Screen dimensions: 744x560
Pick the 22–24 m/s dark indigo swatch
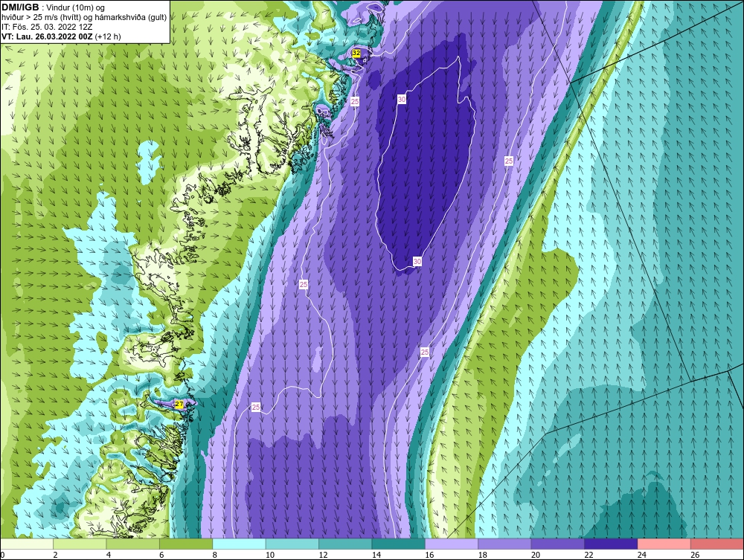[611, 544]
